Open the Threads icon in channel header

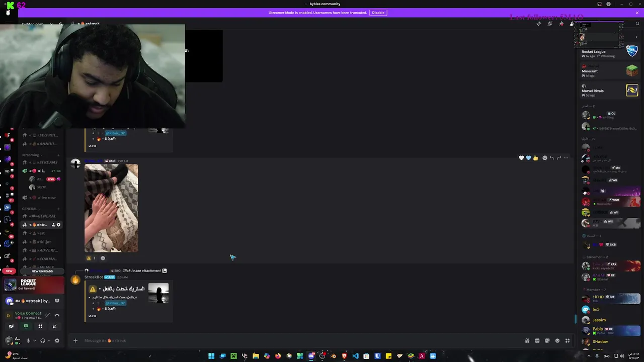(539, 24)
